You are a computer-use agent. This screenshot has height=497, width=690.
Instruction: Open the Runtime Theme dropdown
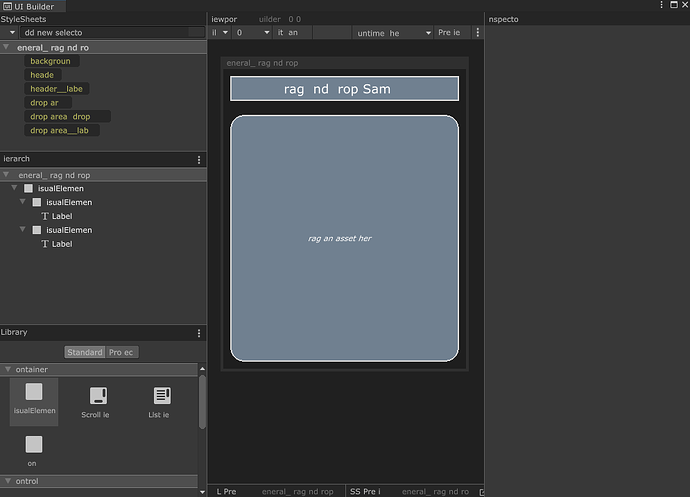[393, 33]
